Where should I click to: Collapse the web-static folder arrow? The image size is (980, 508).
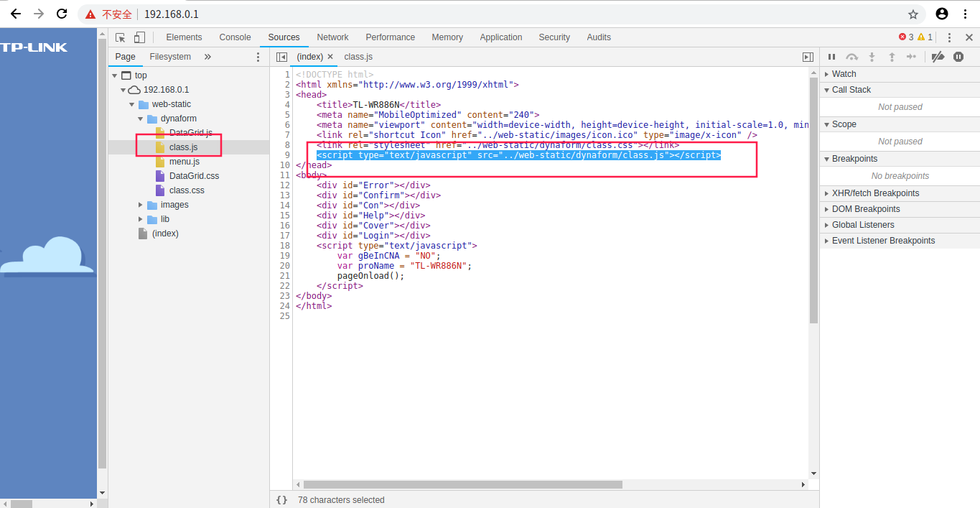131,104
